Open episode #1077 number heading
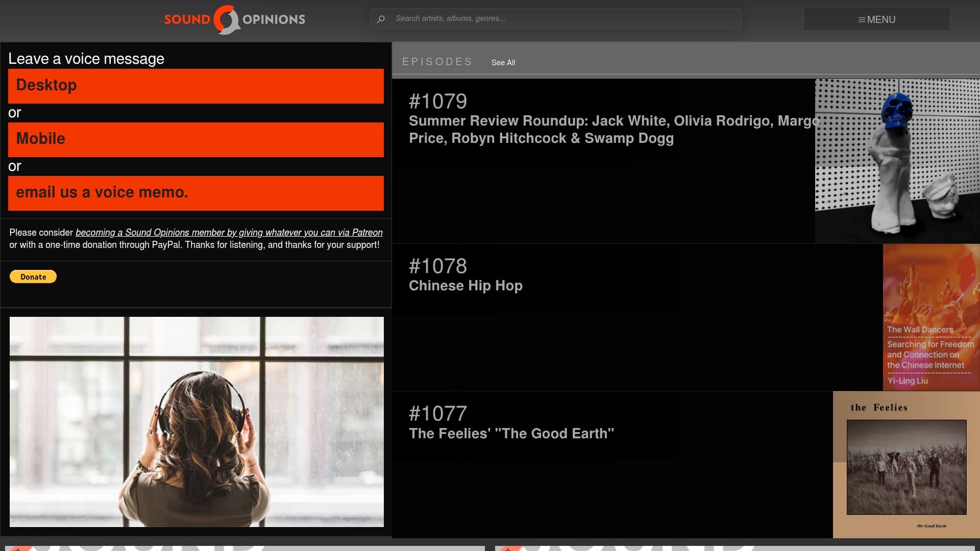 point(438,413)
